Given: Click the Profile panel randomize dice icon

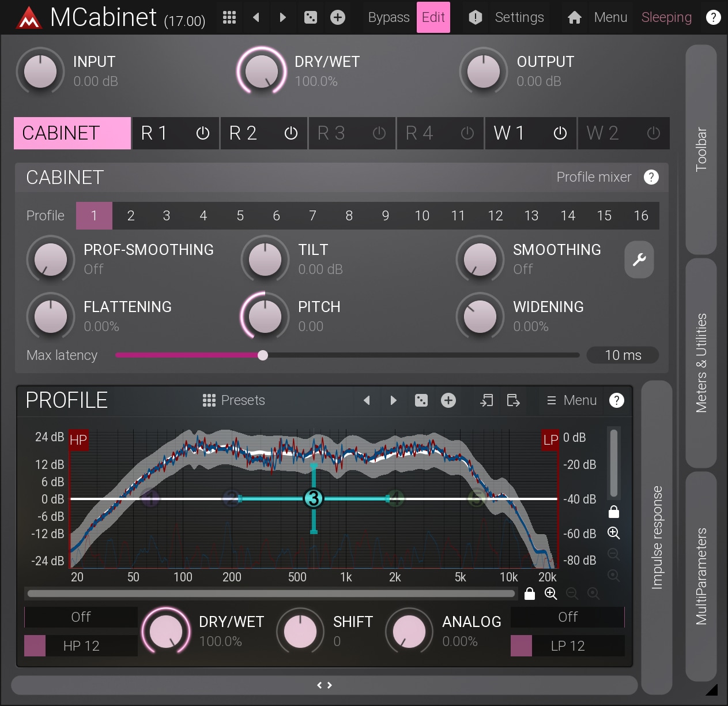Looking at the screenshot, I should (421, 400).
